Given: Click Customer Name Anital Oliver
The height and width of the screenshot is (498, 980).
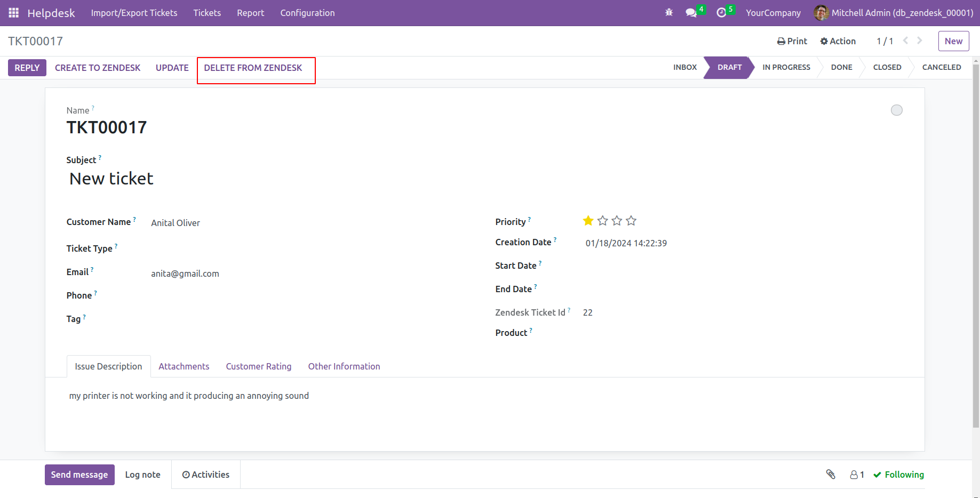Looking at the screenshot, I should [x=176, y=223].
